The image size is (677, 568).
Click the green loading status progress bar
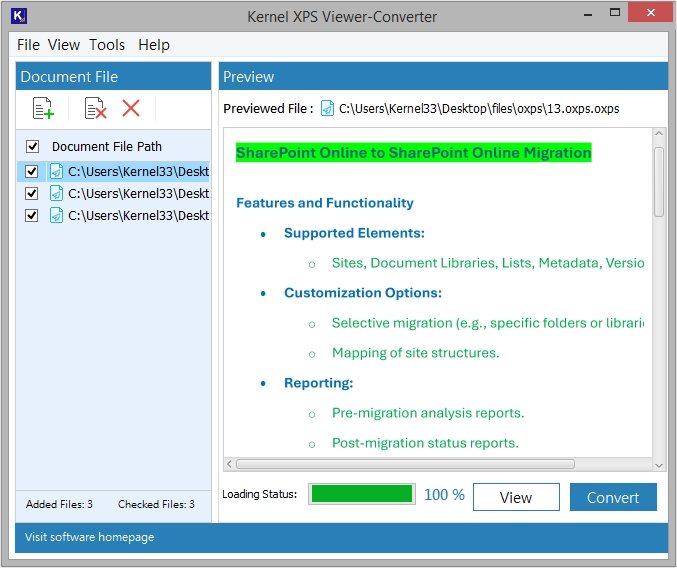[361, 494]
